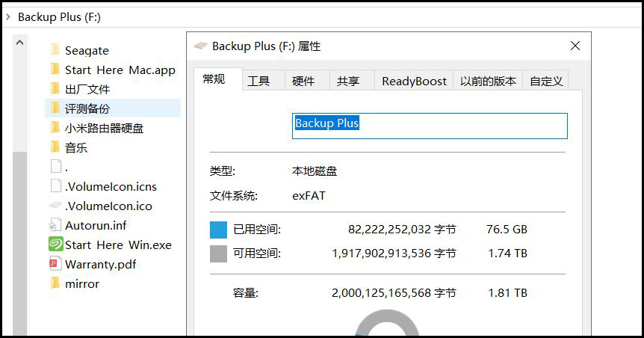This screenshot has width=644, height=338.
Task: Click the scroll up arrow in file list
Action: [x=19, y=43]
